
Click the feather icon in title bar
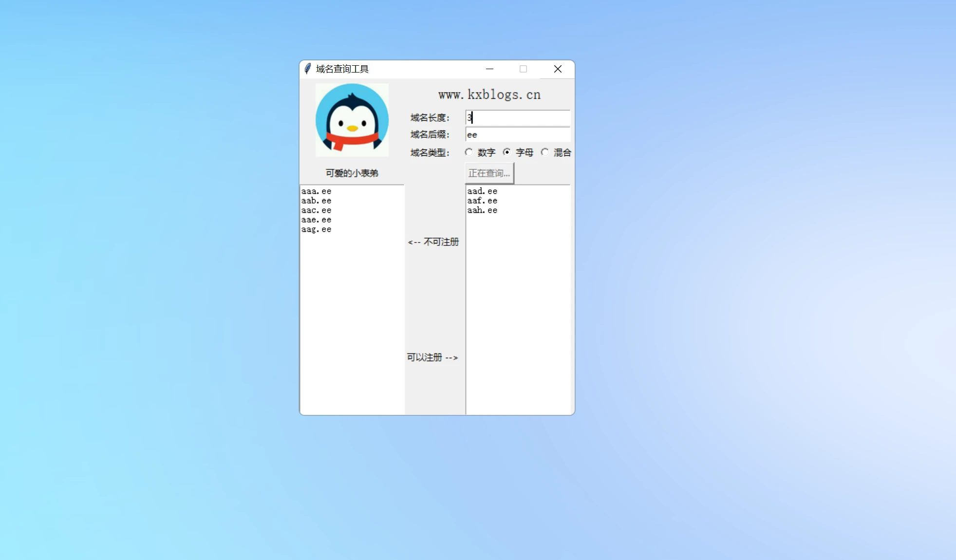click(x=307, y=69)
